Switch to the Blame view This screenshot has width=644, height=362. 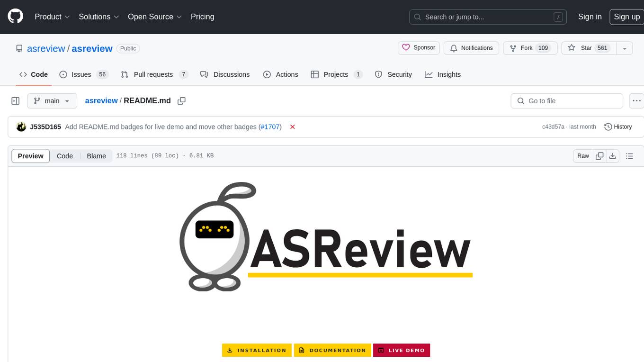tap(96, 156)
